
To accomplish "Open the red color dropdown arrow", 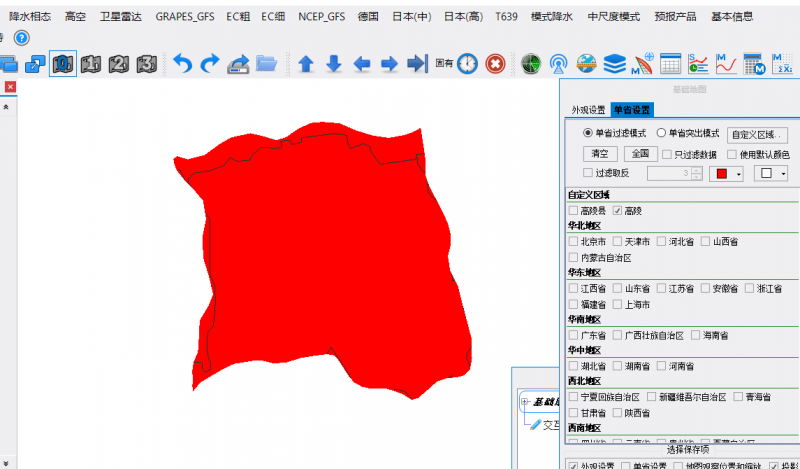I will (738, 174).
